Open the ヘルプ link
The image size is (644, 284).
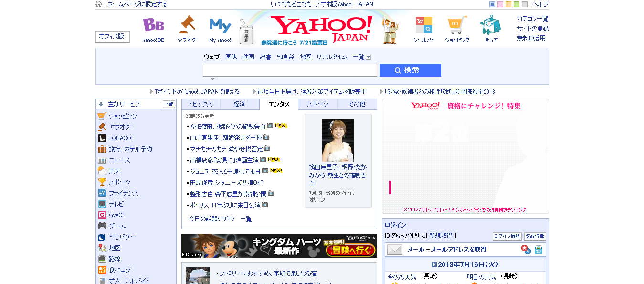coord(540,4)
